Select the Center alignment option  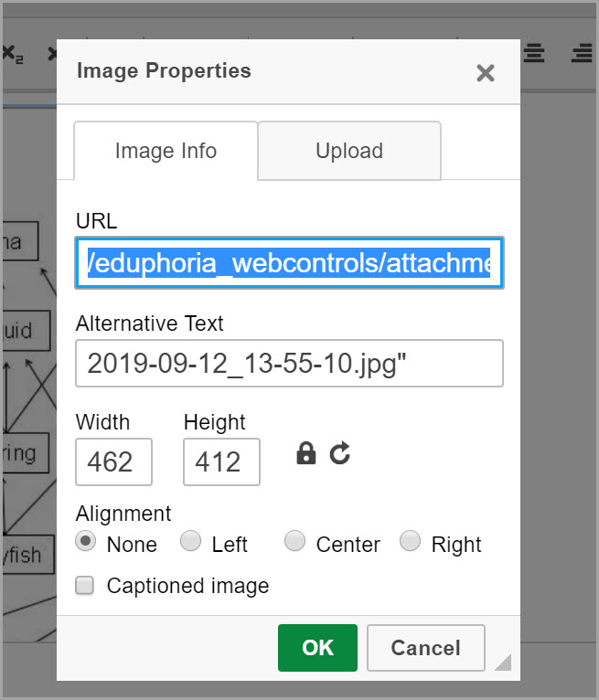click(294, 541)
